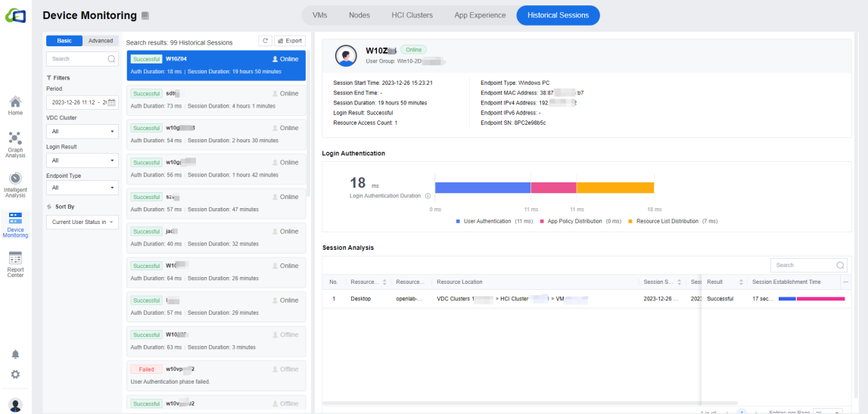Switch filter mode to Advanced
The height and width of the screenshot is (414, 868).
point(101,41)
